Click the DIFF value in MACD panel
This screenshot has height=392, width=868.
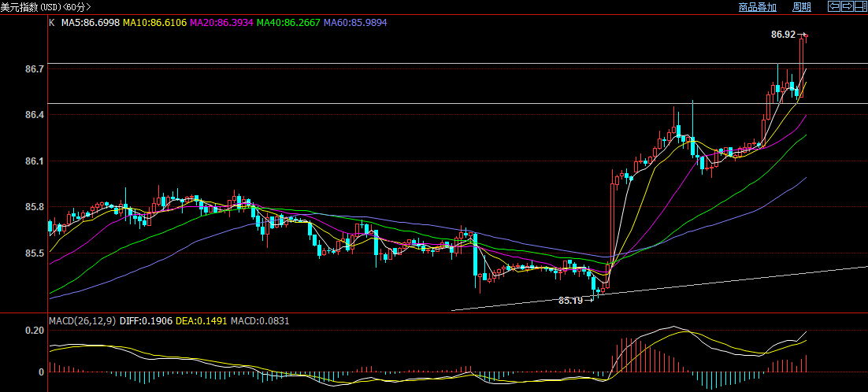143,321
